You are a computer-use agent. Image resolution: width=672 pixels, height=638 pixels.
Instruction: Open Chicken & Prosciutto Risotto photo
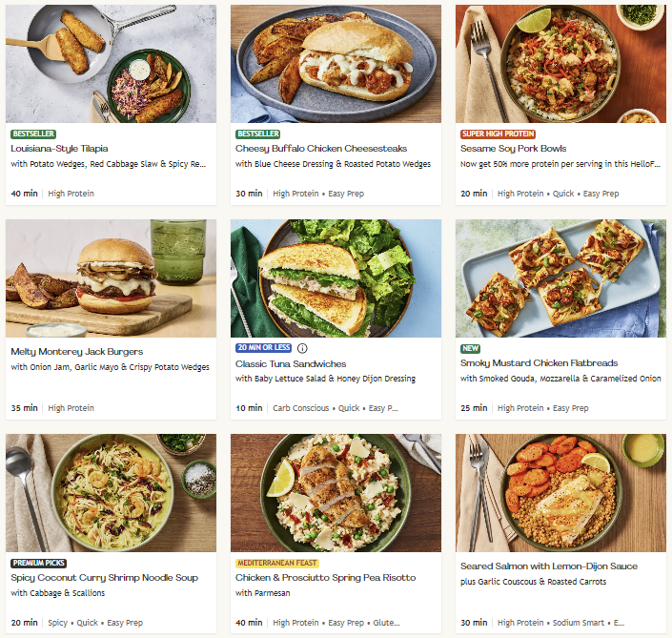click(336, 493)
